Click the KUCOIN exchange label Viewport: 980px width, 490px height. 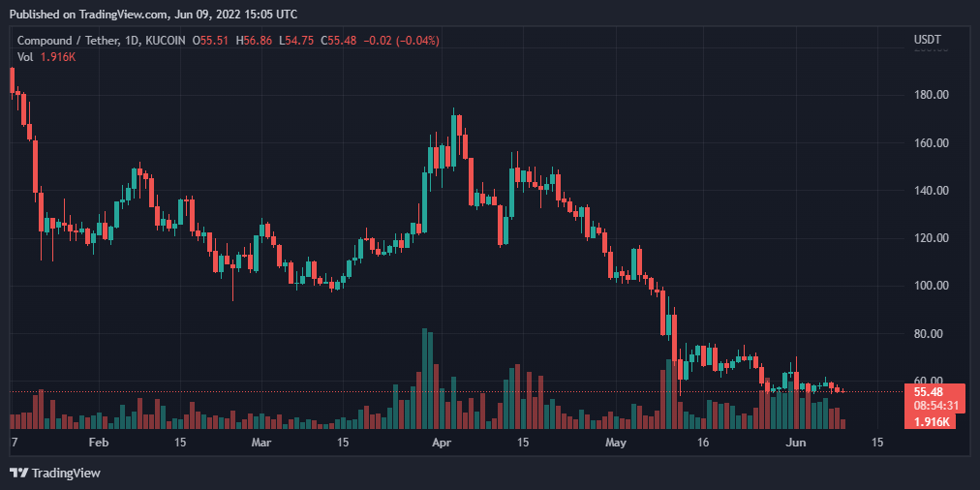click(x=165, y=41)
